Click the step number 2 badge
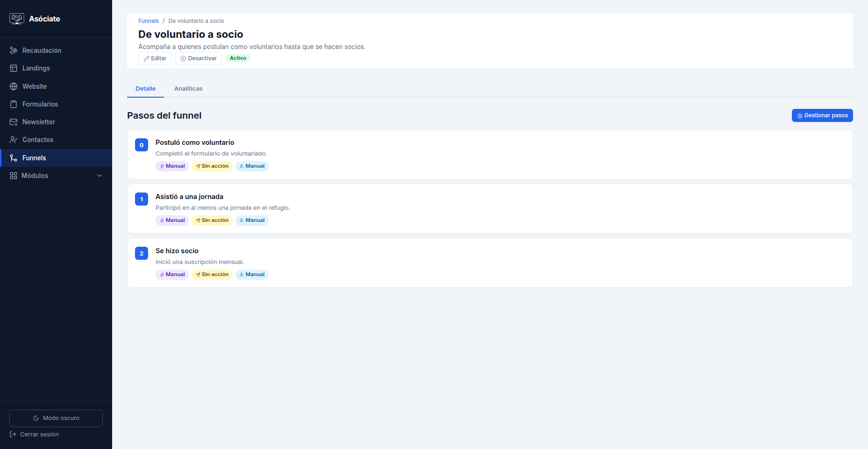Image resolution: width=868 pixels, height=449 pixels. tap(142, 253)
